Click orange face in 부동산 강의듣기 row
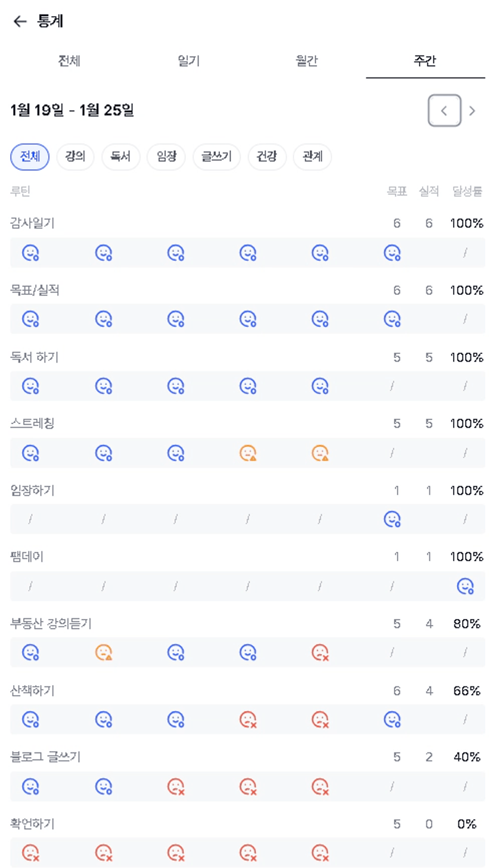 coord(104,653)
